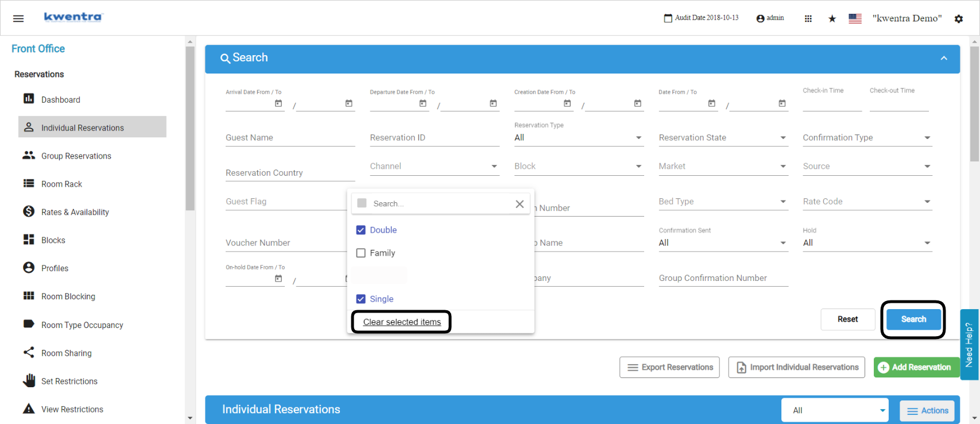Change language via US flag icon

point(855,18)
